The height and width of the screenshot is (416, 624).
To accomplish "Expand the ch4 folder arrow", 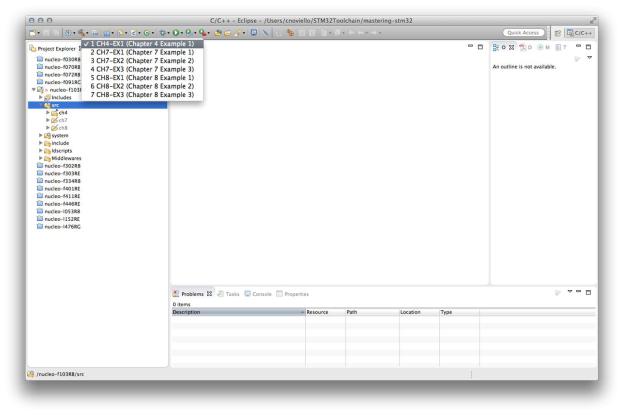I will (x=48, y=113).
